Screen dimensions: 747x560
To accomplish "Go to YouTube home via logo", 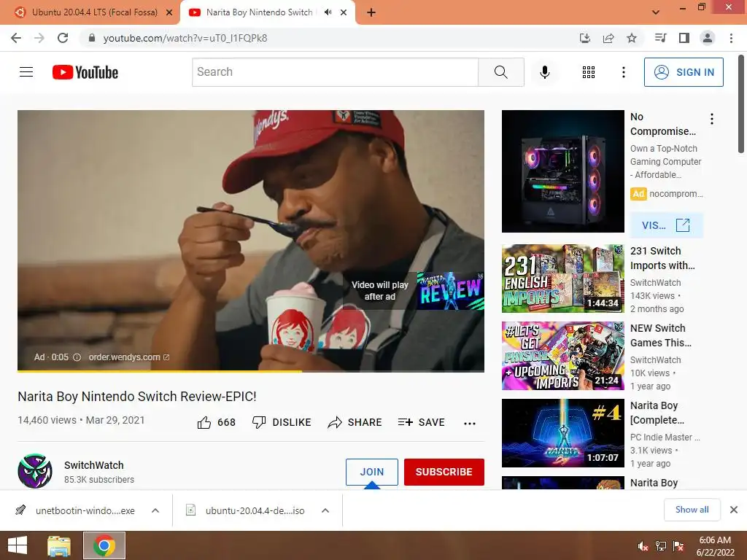I will 85,72.
